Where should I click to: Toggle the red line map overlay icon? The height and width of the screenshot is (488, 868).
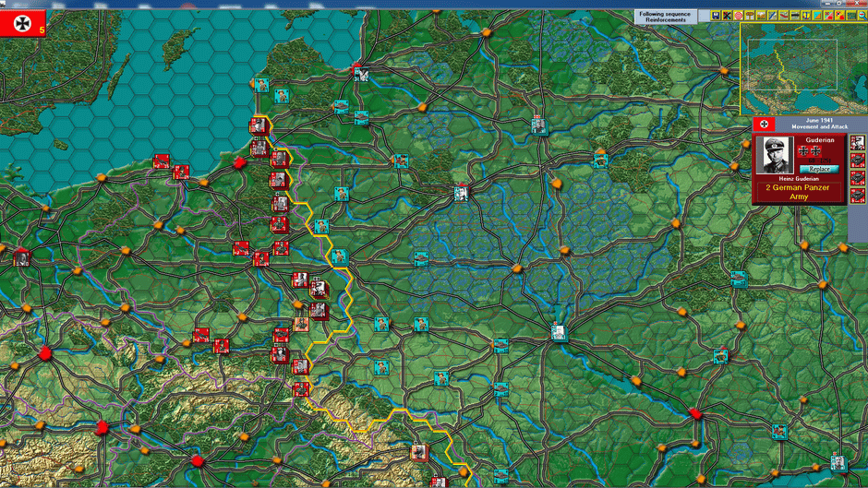click(x=783, y=16)
